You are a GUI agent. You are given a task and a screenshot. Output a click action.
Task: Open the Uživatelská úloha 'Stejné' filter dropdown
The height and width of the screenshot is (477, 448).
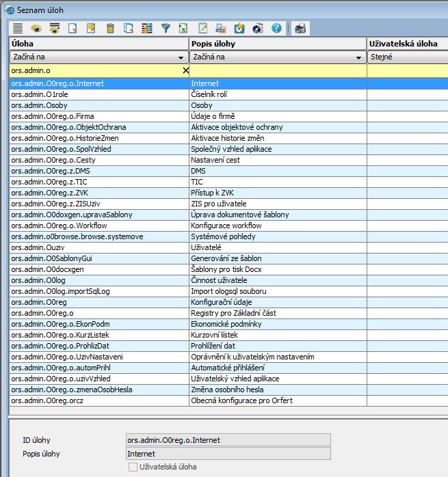(407, 58)
